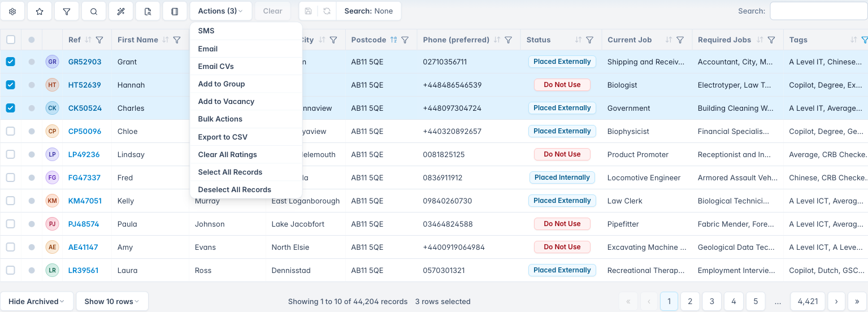Open candidate link GR52903

[85, 62]
